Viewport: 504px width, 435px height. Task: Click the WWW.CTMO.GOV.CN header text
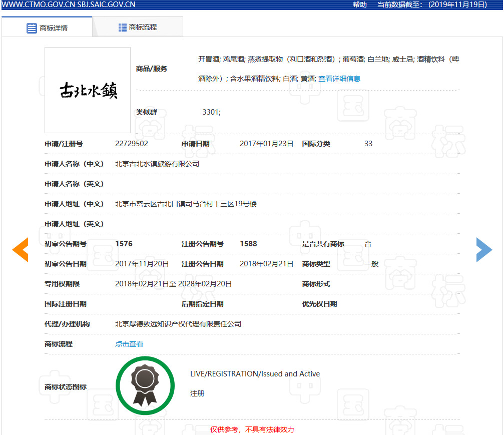(39, 5)
